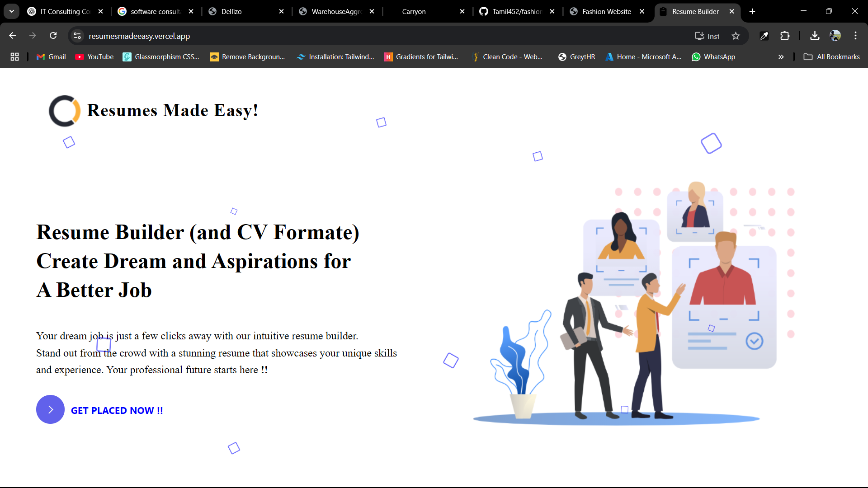Viewport: 868px width, 488px height.
Task: Bookmark this page with the star icon
Action: 736,36
